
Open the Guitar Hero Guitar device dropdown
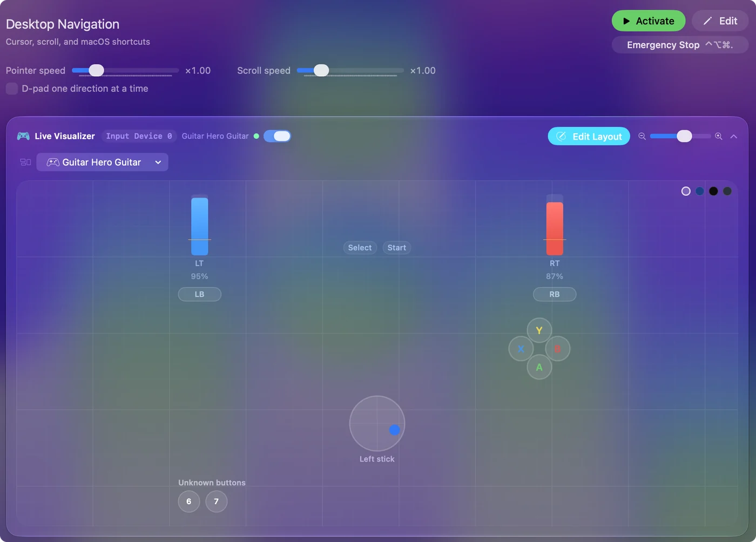click(x=102, y=162)
